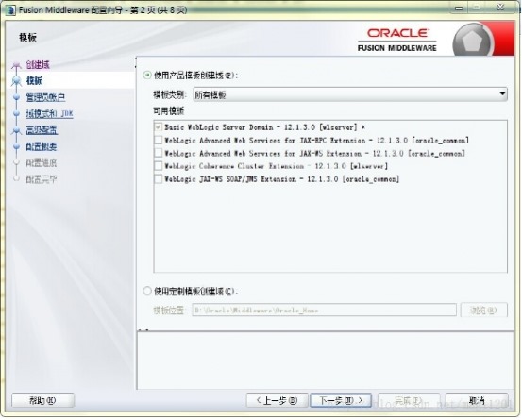
Task: Open the 高级配置 step link
Action: pyautogui.click(x=42, y=130)
